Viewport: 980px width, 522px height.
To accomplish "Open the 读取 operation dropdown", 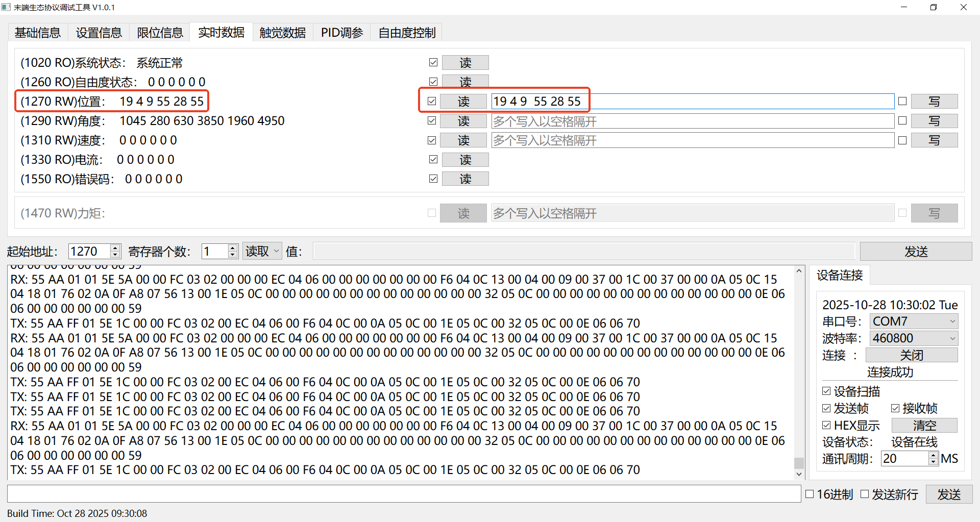I will click(262, 251).
